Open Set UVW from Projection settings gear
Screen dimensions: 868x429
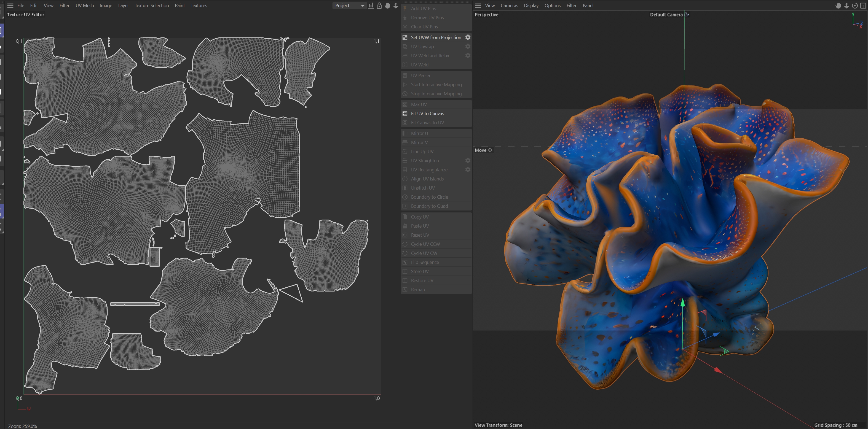(x=468, y=37)
